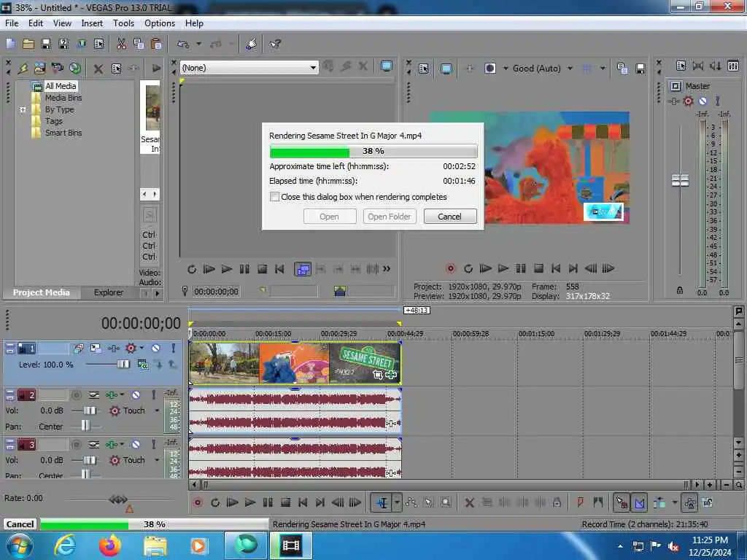
Task: Click the Master bus FX gear icon
Action: 688,101
